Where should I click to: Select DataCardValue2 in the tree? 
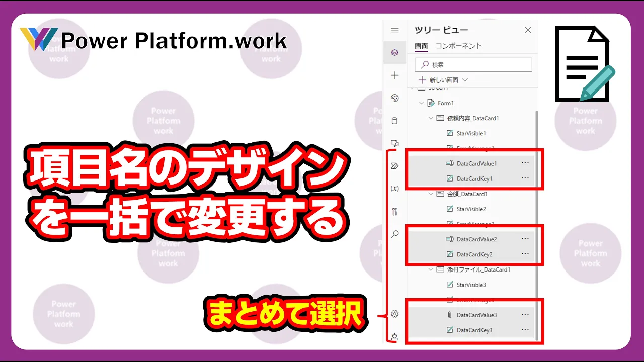(477, 239)
